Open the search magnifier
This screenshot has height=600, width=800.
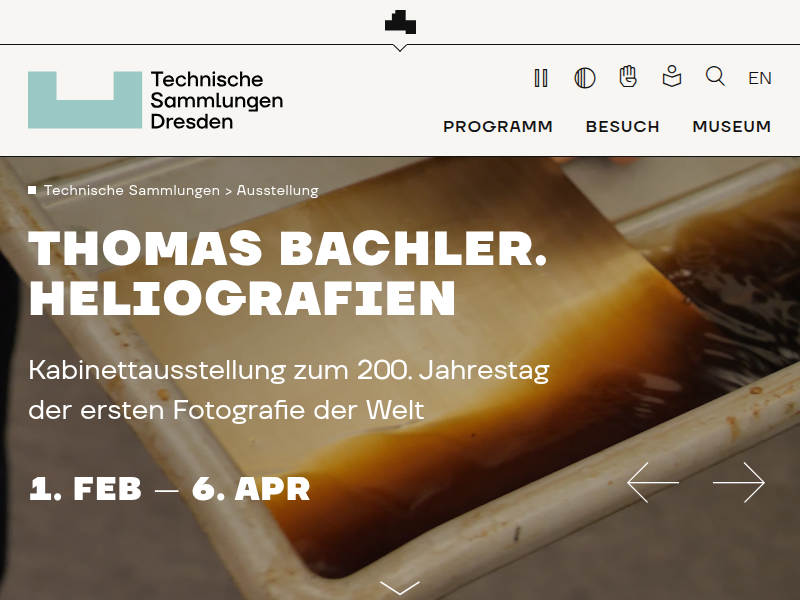[715, 77]
